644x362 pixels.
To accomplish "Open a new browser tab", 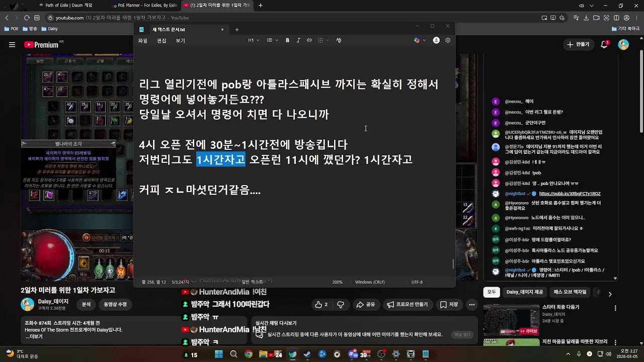I will coord(260,6).
